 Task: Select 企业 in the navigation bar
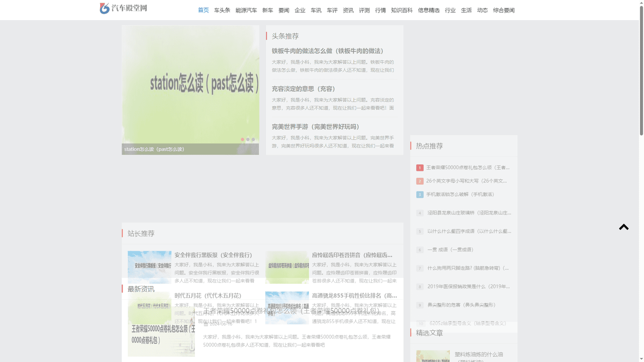point(300,10)
